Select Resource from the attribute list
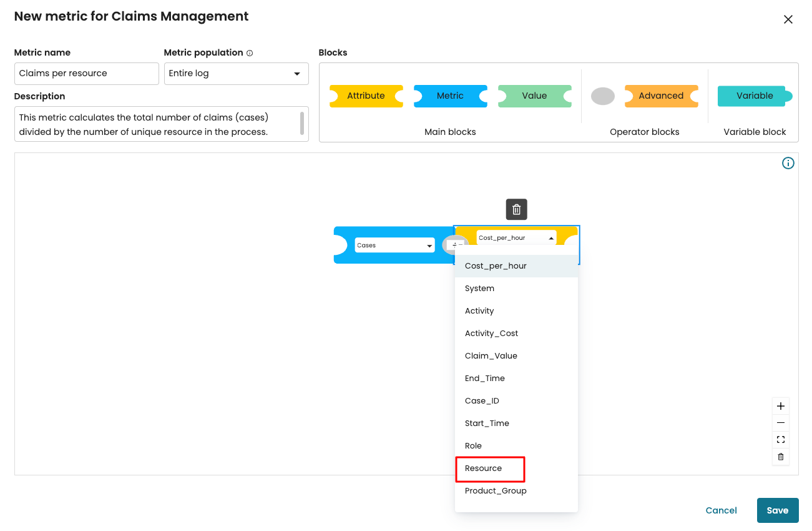Viewport: 812px width, 531px height. pos(484,469)
